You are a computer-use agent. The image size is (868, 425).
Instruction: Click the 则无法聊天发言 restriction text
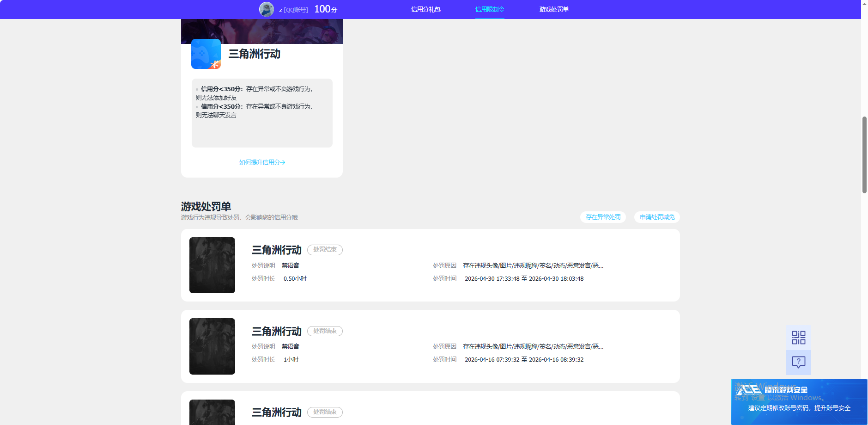(x=216, y=115)
